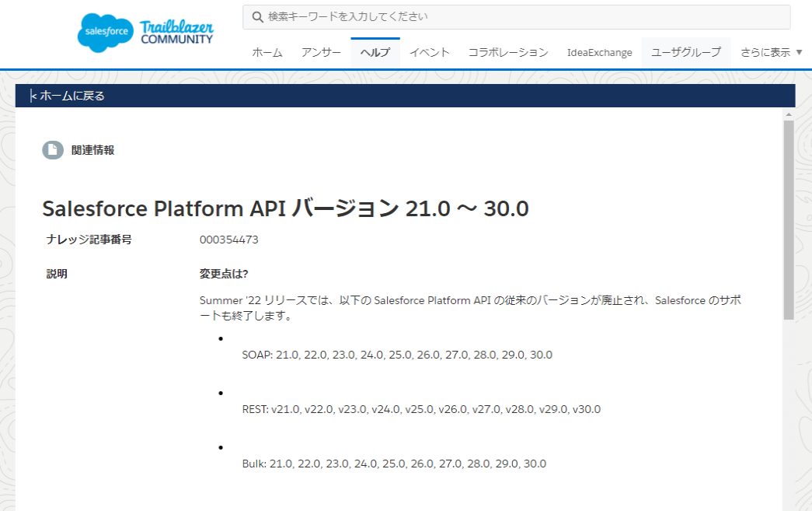
Task: Click the SOAP versions list line
Action: [x=397, y=355]
